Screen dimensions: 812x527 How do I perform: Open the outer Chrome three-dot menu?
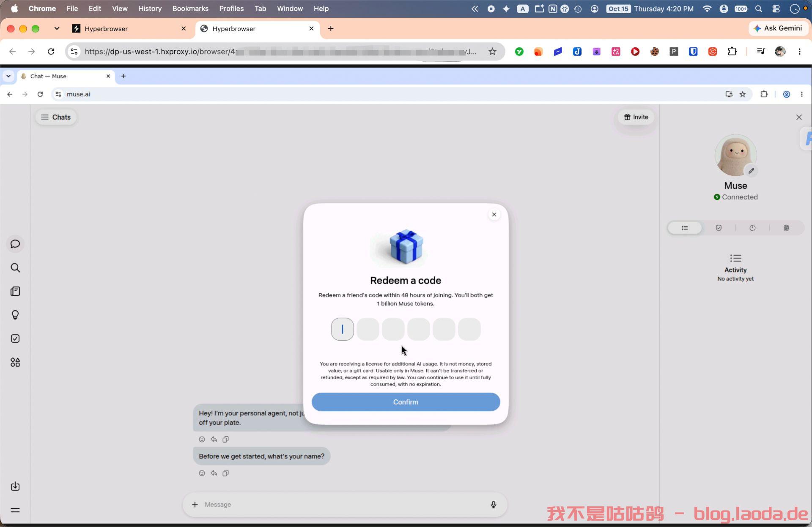(x=799, y=52)
